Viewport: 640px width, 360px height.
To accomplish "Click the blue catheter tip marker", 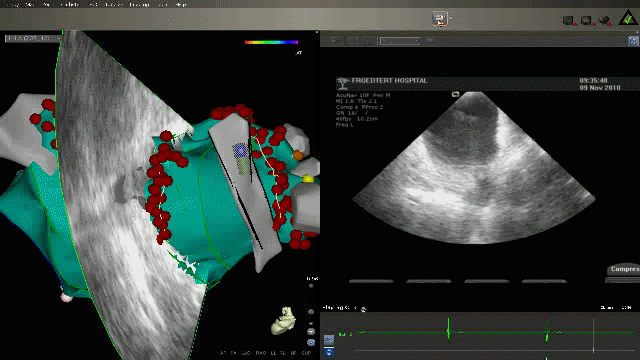I will pos(241,151).
